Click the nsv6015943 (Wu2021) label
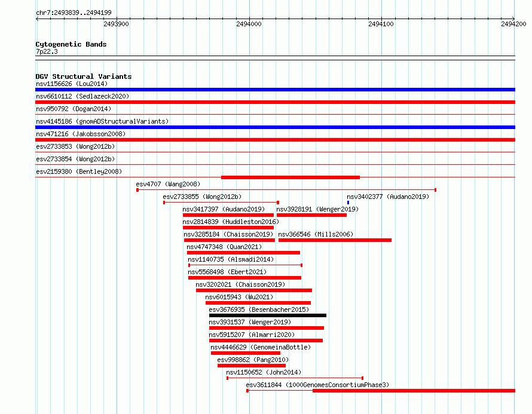The image size is (532, 414). [x=239, y=297]
